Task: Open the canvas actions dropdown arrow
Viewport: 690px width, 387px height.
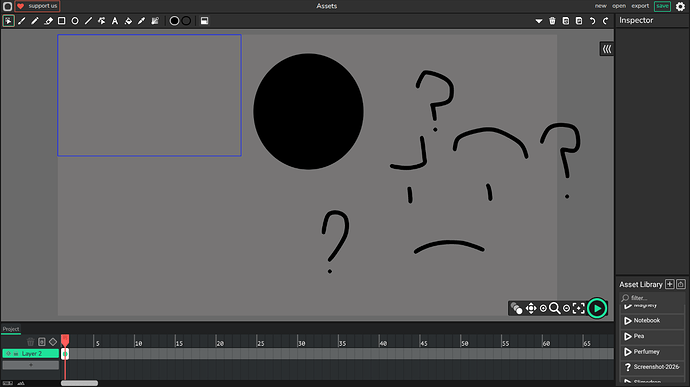Action: click(539, 21)
